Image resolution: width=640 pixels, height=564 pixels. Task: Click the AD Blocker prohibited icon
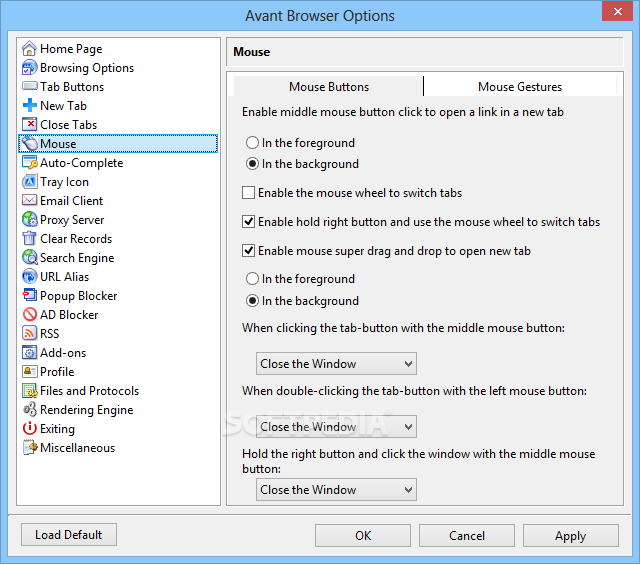pyautogui.click(x=29, y=314)
